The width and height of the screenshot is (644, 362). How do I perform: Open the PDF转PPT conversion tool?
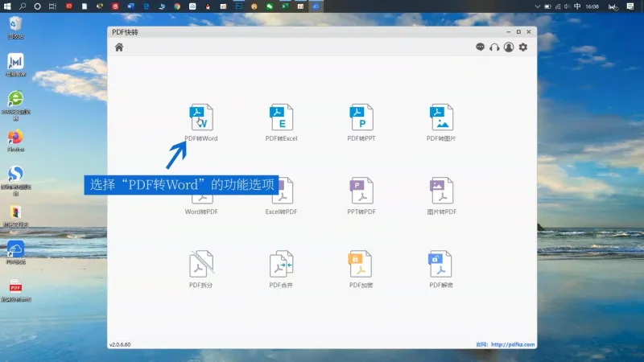[361, 122]
